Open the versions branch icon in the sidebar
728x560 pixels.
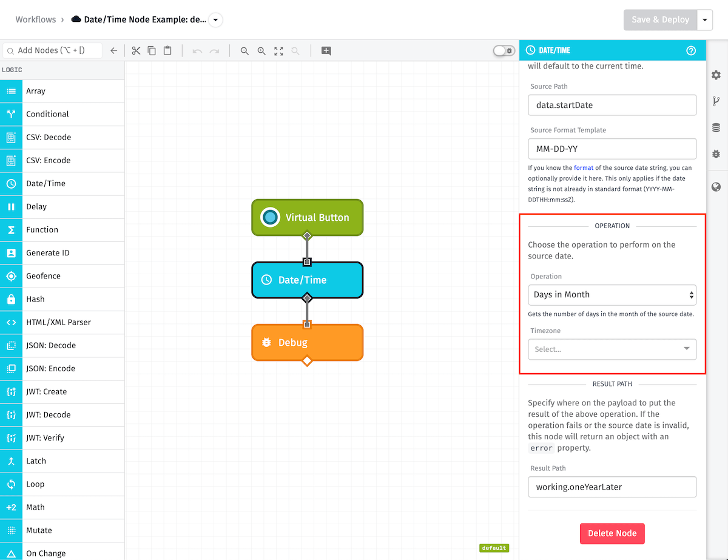click(x=716, y=101)
